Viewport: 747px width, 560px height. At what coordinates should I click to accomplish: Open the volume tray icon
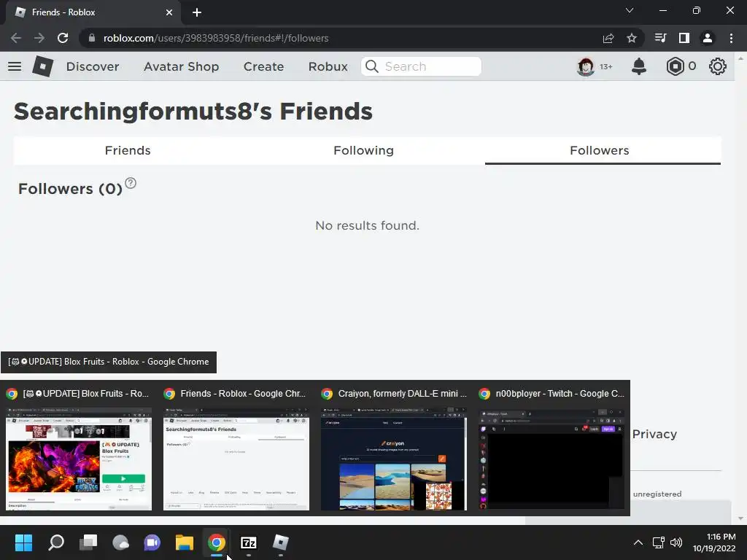(676, 542)
